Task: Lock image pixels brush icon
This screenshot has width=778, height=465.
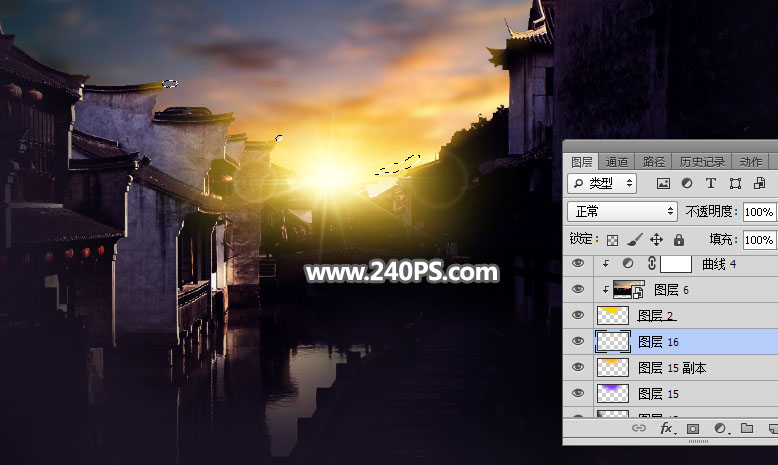Action: click(x=635, y=240)
